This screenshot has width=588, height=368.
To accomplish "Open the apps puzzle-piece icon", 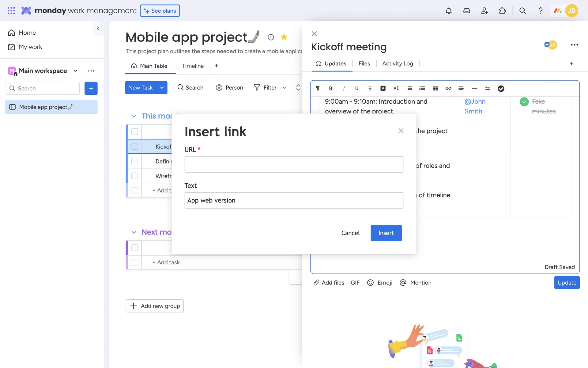I will [502, 11].
